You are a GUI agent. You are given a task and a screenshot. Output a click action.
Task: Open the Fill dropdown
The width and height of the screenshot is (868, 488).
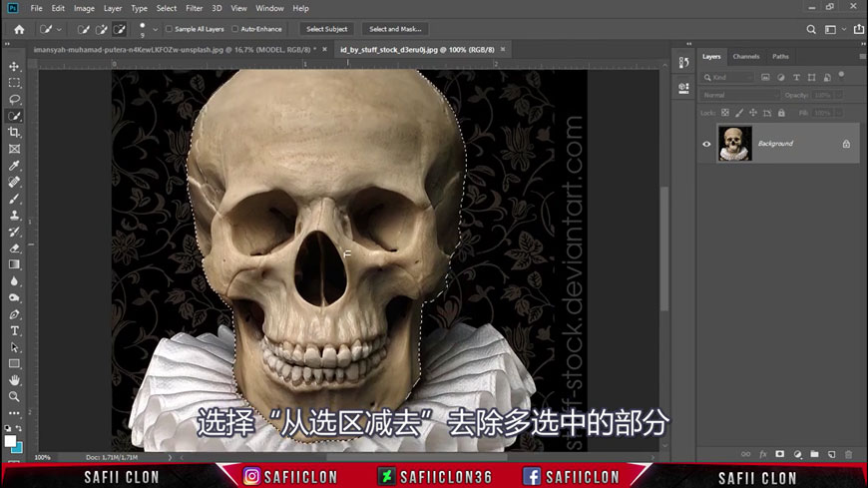[x=839, y=113]
